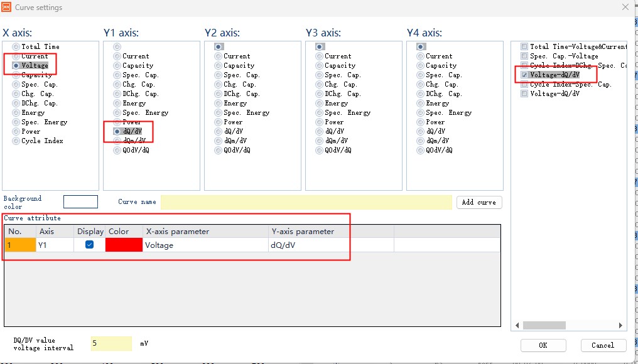Click the Color column header
638x364 pixels.
tap(124, 232)
